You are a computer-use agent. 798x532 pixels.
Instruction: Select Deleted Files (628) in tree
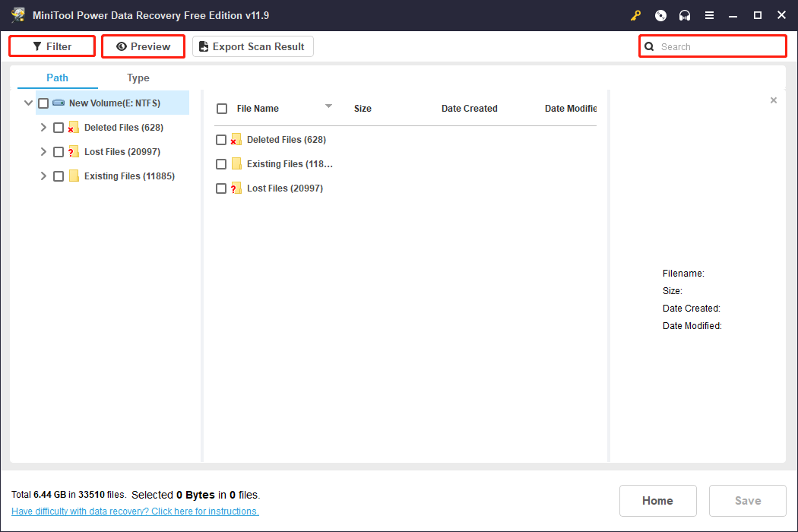[x=124, y=128]
